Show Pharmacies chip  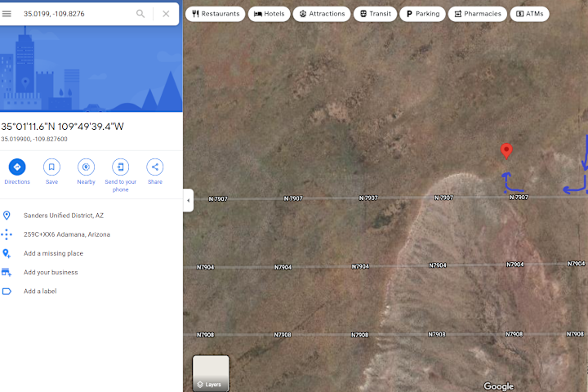478,14
